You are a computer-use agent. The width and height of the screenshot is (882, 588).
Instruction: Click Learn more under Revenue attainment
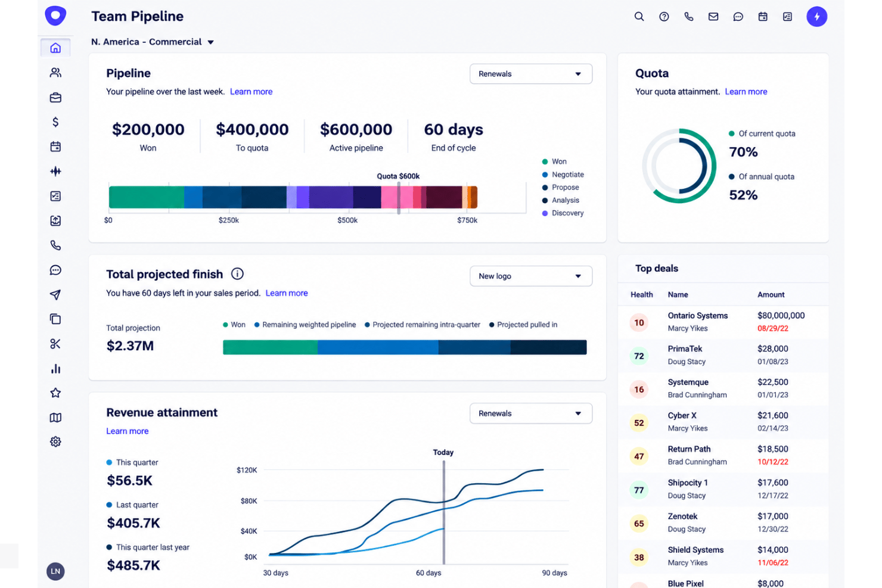[128, 431]
